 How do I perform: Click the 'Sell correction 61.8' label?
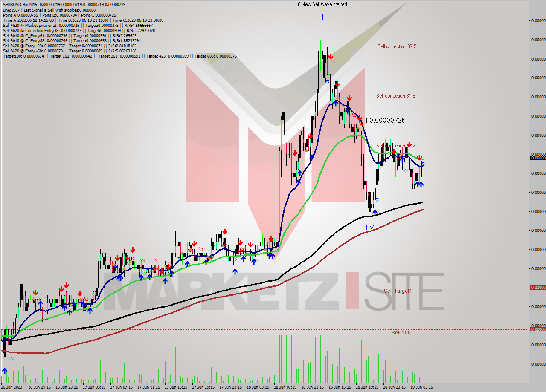tap(395, 96)
